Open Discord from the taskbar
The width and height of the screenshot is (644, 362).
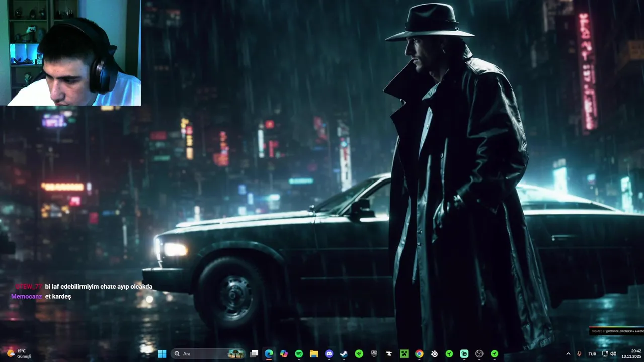tap(329, 354)
